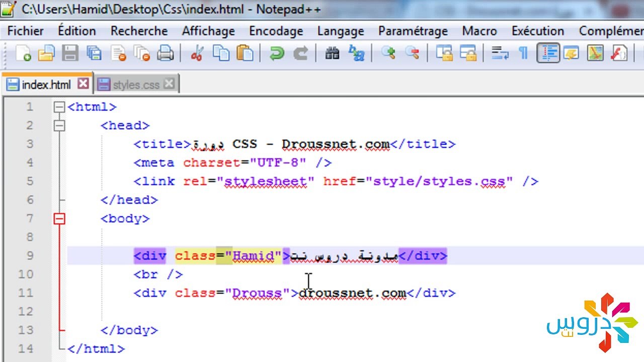This screenshot has height=362, width=644.
Task: Click the Close document toolbar icon
Action: click(119, 53)
